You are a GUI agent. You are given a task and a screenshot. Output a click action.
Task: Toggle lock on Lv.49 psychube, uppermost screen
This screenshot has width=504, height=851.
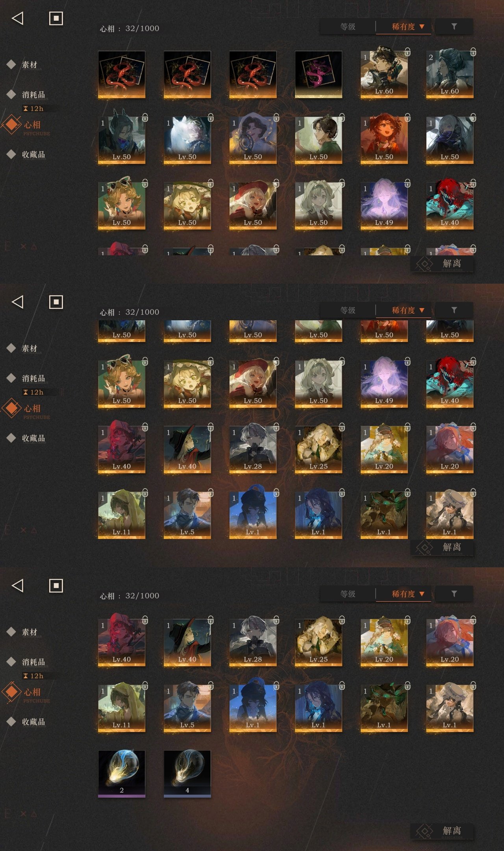click(408, 183)
